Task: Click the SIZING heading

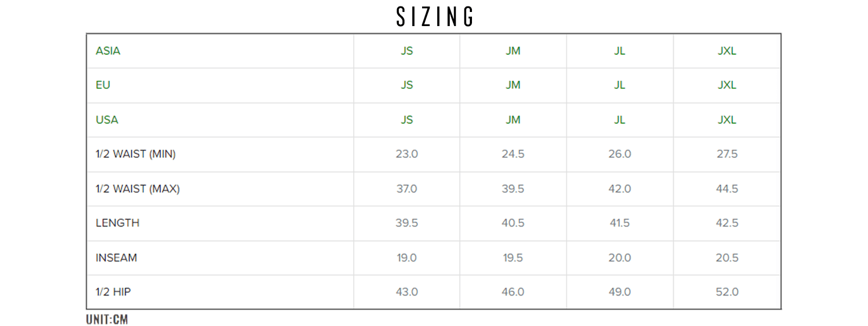Action: [435, 17]
